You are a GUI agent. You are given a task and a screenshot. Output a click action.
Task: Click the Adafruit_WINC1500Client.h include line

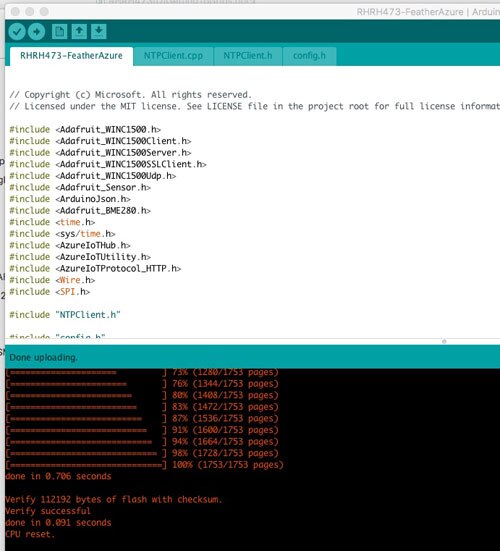[100, 141]
